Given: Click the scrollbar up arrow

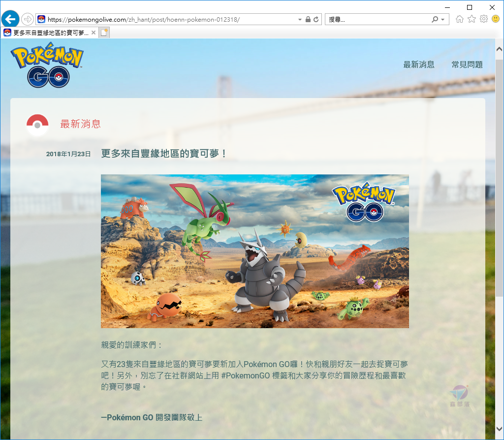Looking at the screenshot, I should click(499, 49).
